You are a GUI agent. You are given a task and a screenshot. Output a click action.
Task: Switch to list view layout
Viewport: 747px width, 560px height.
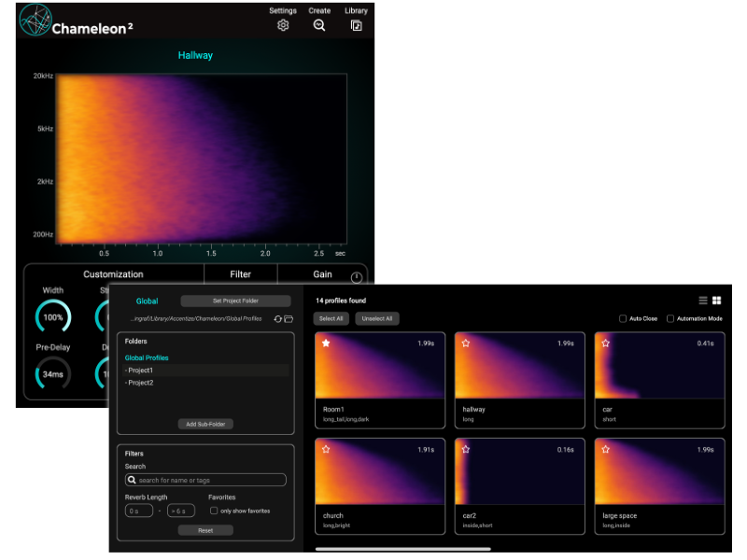(703, 301)
